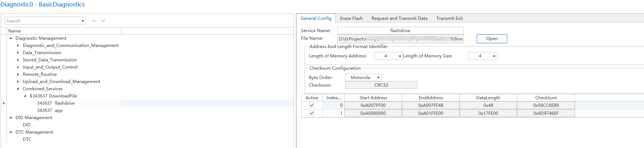Uncheck Active checkbox for index 0 row
644x148 pixels.
[x=312, y=105]
